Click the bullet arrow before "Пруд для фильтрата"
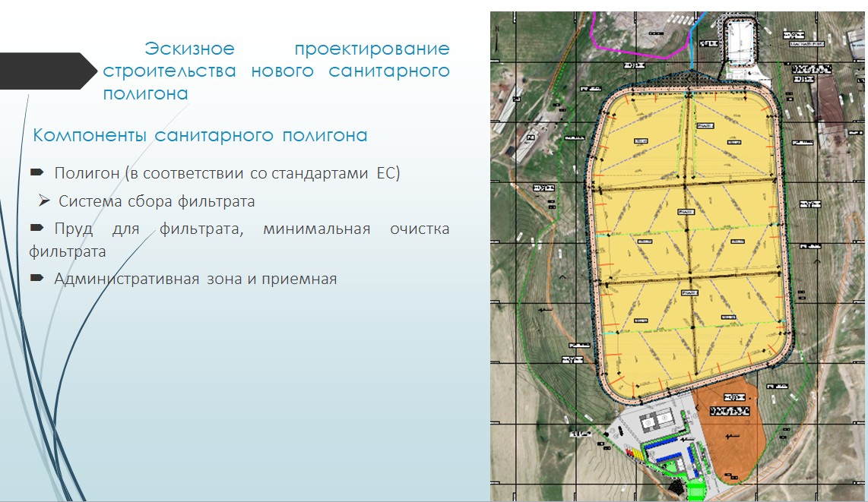Image resolution: width=868 pixels, height=502 pixels. tap(36, 229)
